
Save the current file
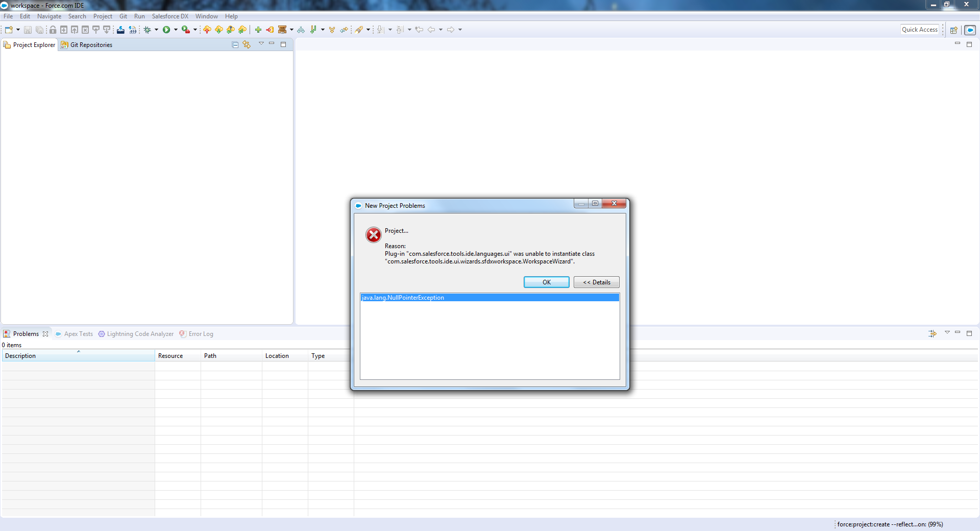[x=27, y=30]
